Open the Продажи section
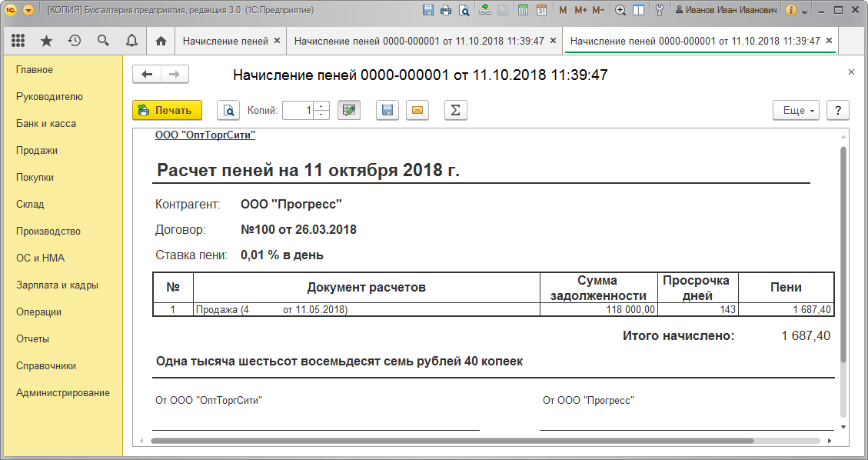This screenshot has width=868, height=460. [x=37, y=151]
